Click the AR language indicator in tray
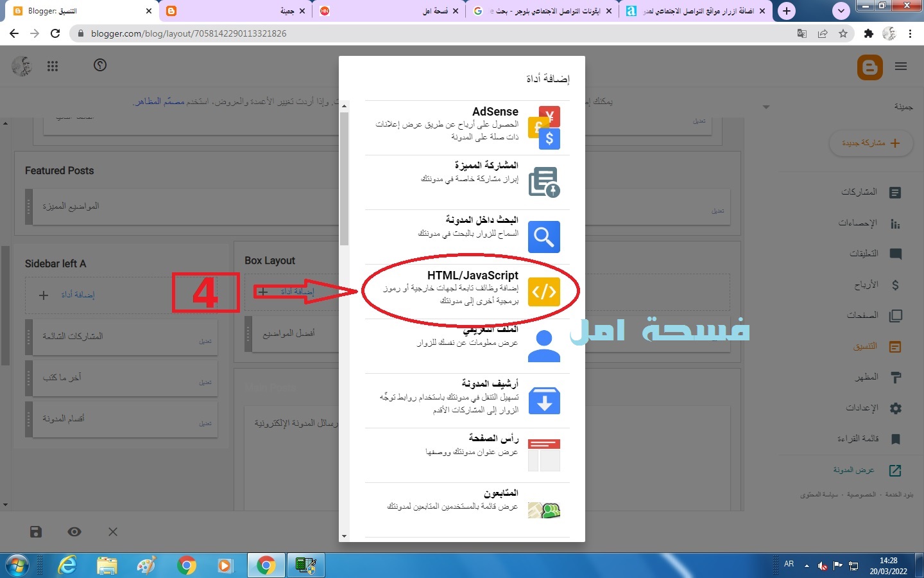 point(789,564)
